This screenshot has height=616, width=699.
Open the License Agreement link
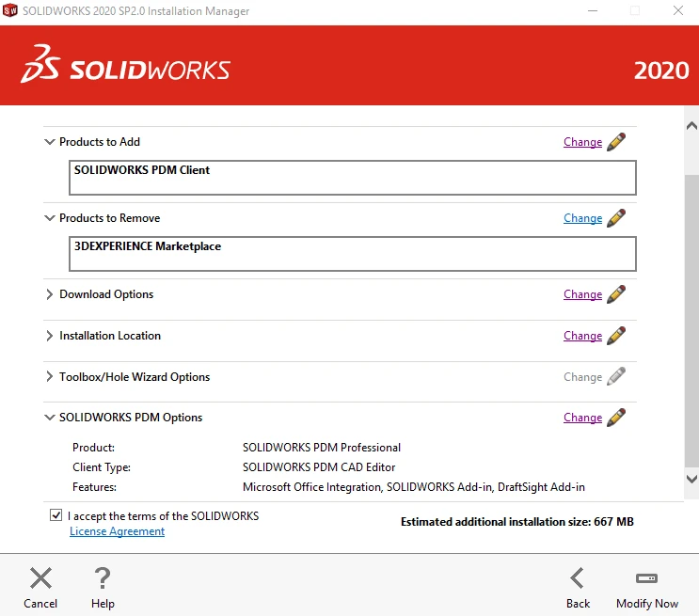pos(117,531)
